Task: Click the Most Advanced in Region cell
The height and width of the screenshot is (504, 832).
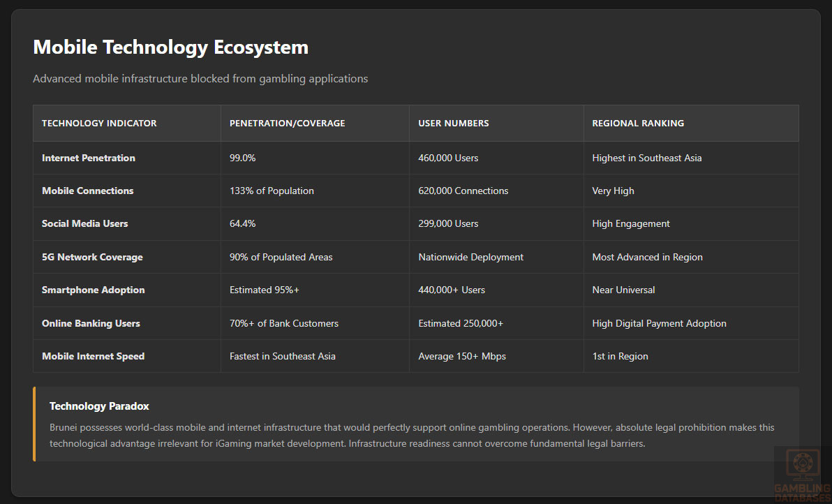Action: point(647,257)
